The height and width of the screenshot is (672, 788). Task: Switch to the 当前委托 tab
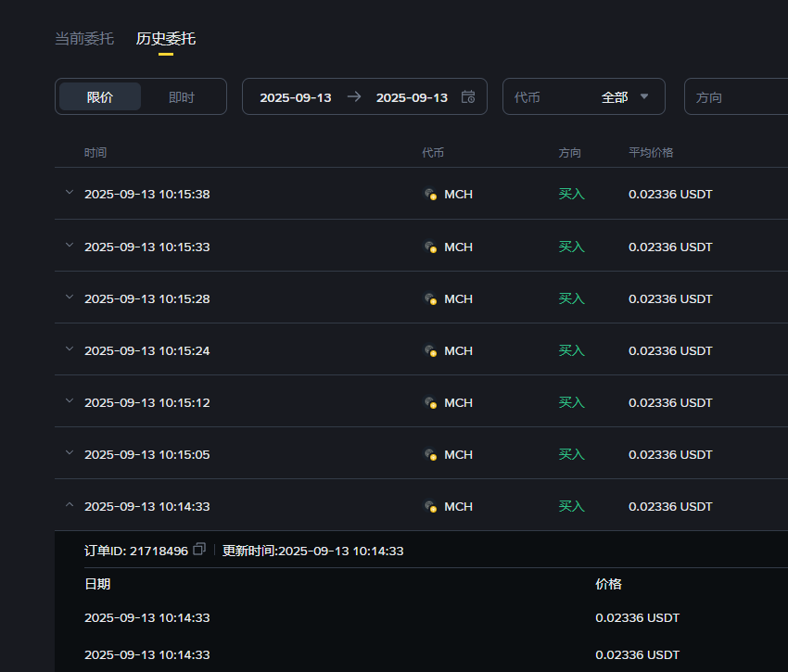click(84, 39)
